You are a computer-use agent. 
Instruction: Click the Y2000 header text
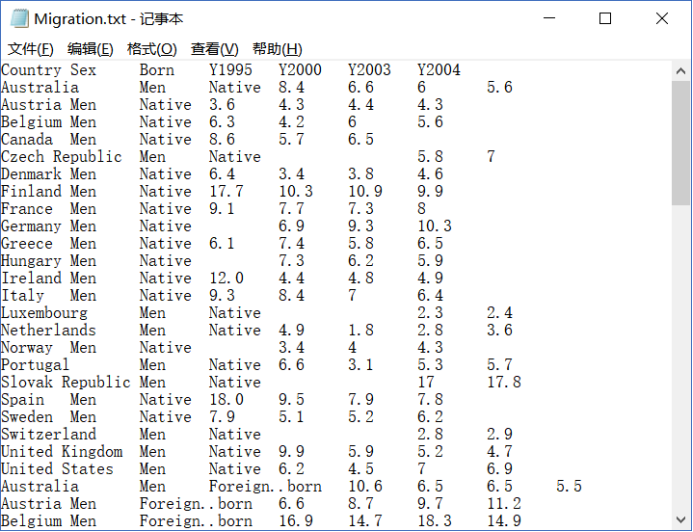[300, 70]
